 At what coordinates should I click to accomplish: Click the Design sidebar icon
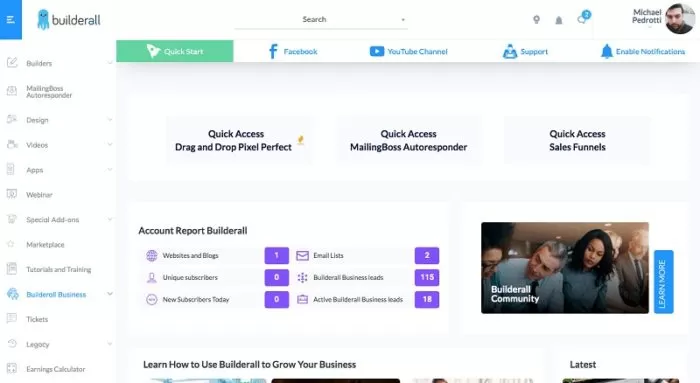[12, 120]
